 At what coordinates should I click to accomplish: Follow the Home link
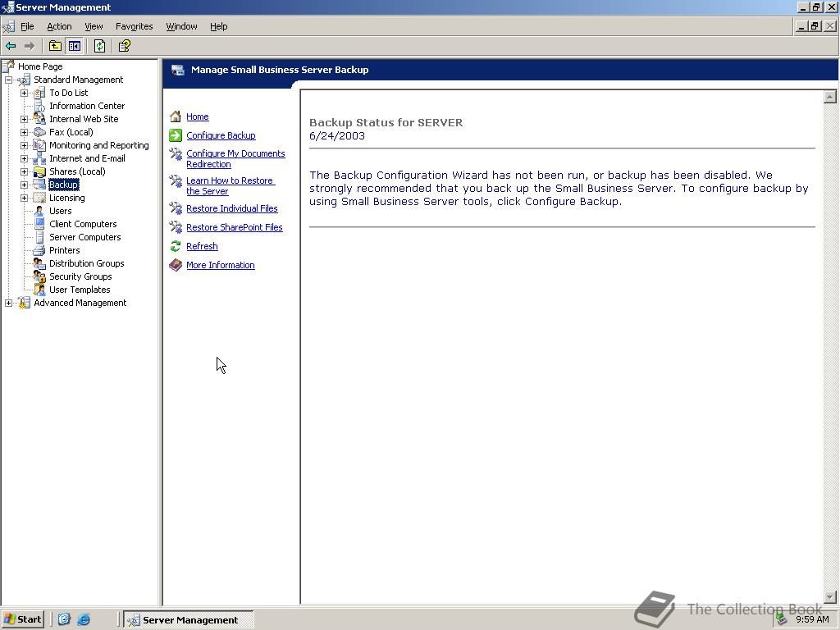[198, 116]
